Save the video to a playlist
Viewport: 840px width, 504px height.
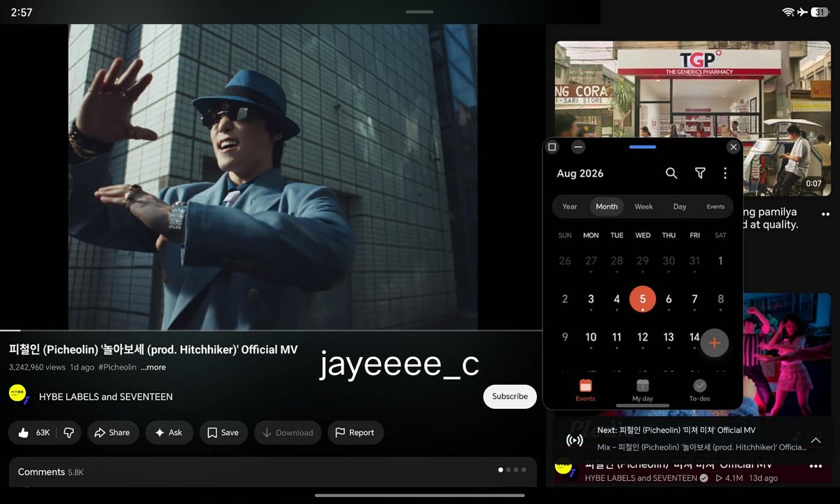coord(223,433)
